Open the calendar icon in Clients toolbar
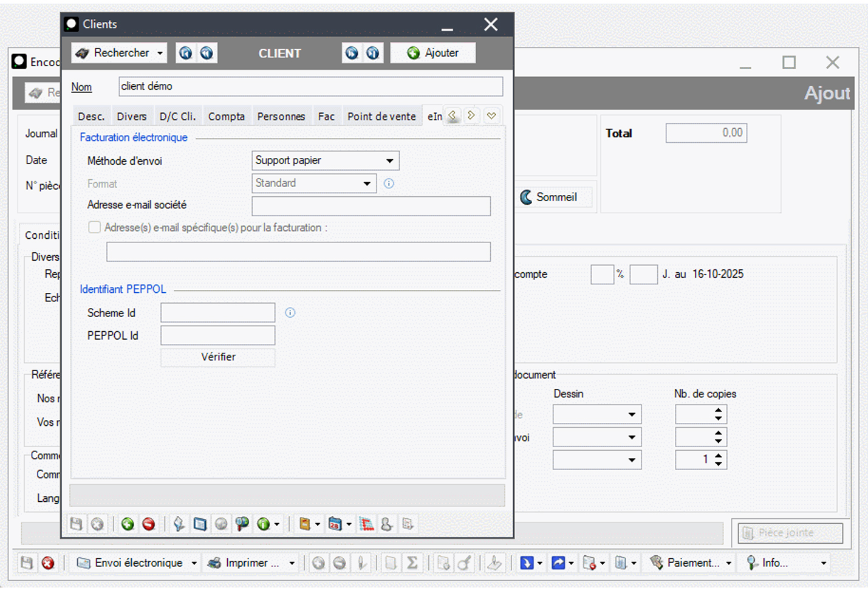Viewport: 868px width, 596px height. [335, 524]
